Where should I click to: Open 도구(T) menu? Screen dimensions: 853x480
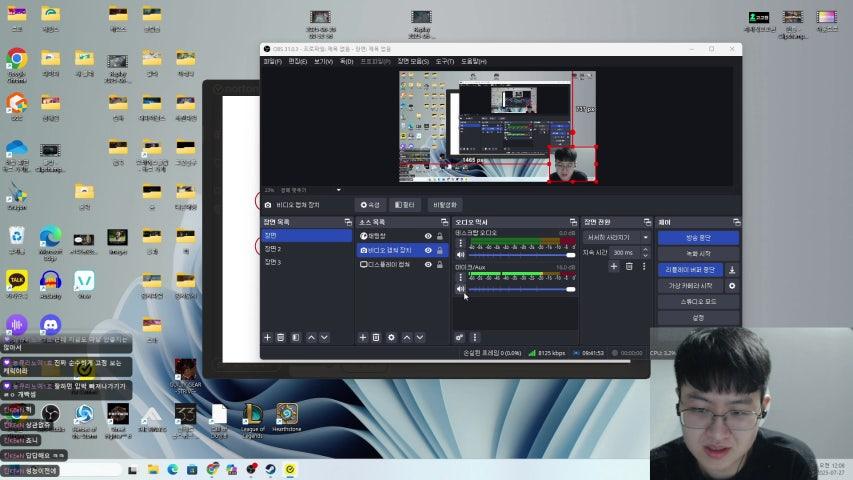pos(444,61)
